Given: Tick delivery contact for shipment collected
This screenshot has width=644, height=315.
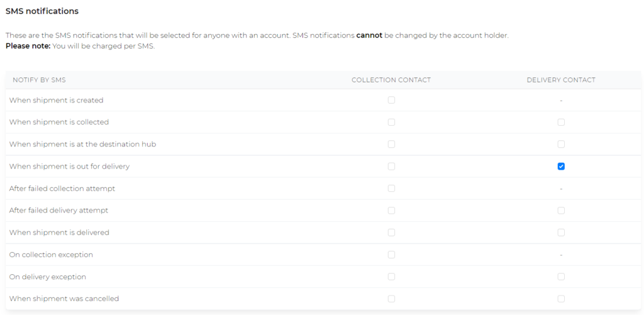Looking at the screenshot, I should pyautogui.click(x=561, y=122).
